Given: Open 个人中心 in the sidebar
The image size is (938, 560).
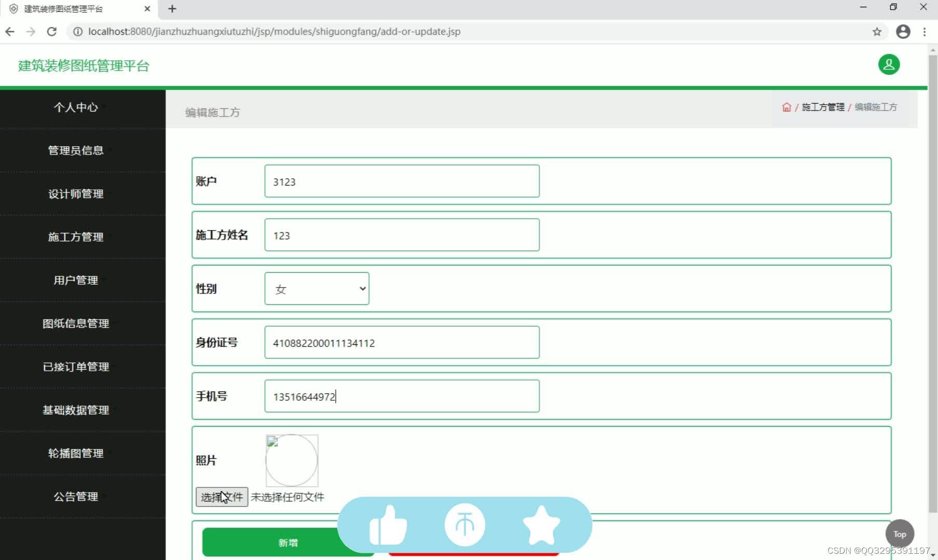Looking at the screenshot, I should tap(76, 107).
